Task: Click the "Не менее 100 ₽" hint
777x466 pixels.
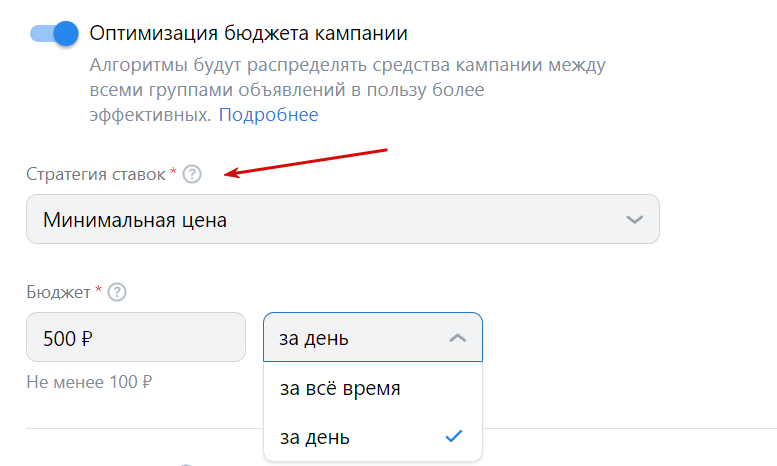Action: point(89,381)
